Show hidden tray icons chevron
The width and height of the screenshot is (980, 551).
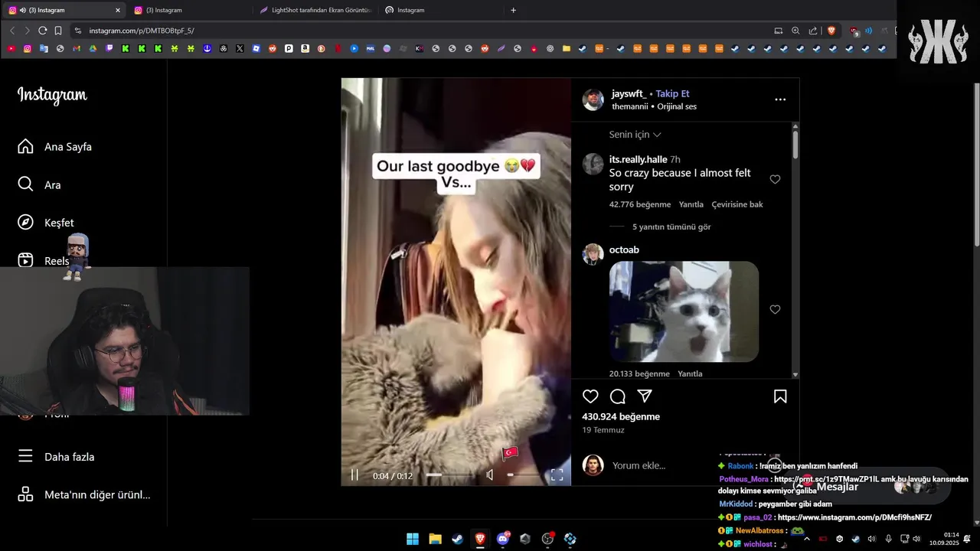pyautogui.click(x=806, y=539)
